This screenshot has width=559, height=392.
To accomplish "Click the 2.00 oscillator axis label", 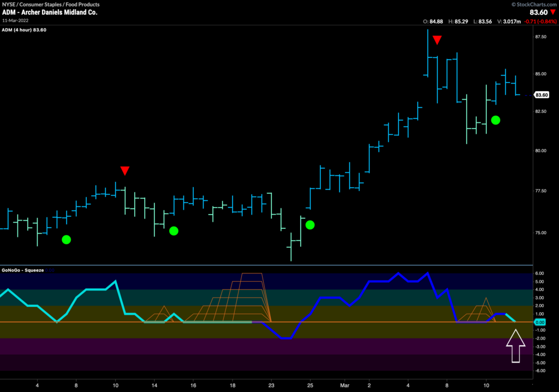I will click(x=539, y=306).
